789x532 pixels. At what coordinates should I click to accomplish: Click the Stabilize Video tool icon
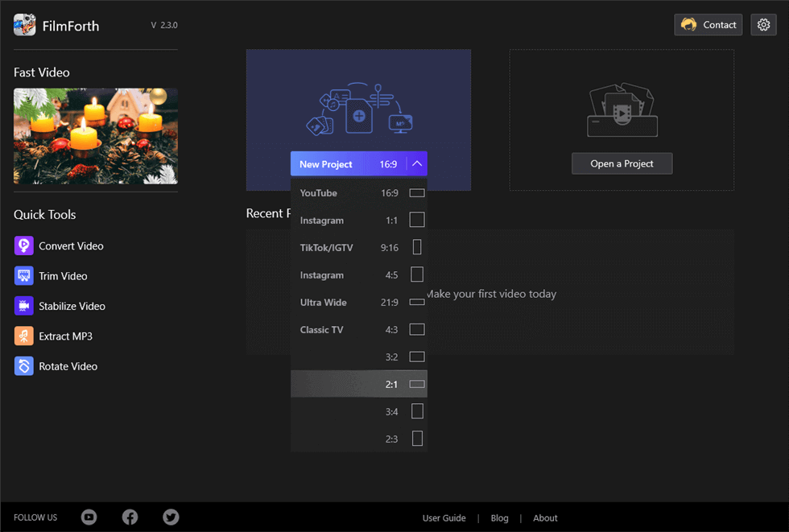(23, 306)
